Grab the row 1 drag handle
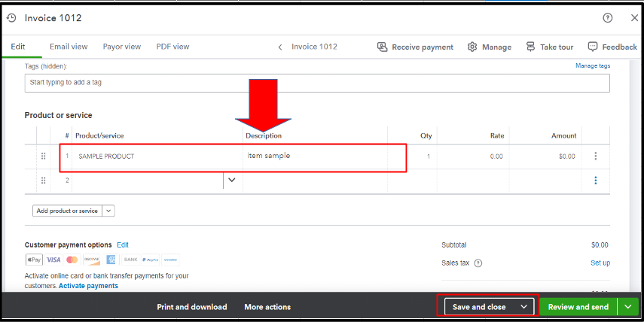The height and width of the screenshot is (322, 644). [x=43, y=156]
